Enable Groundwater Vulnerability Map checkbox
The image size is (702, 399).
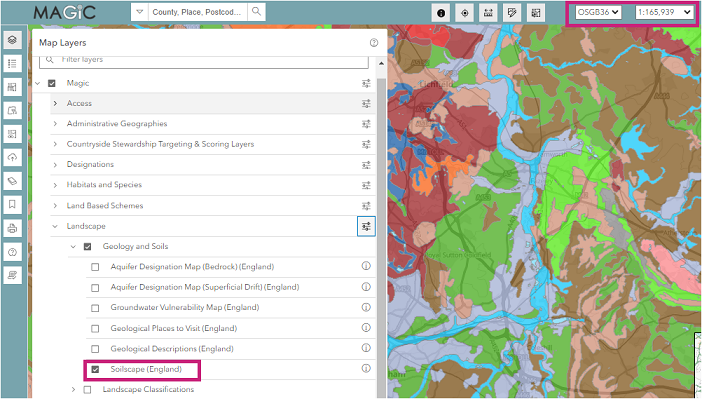[x=95, y=308]
